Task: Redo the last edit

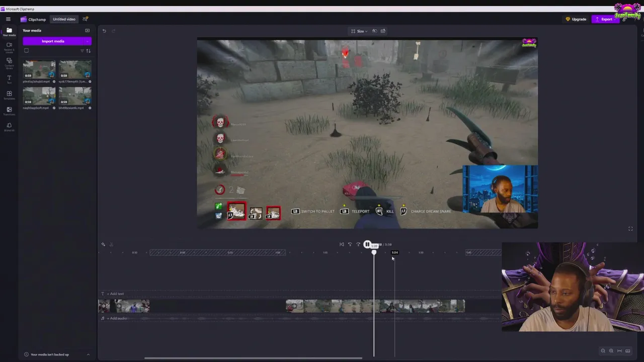Action: coord(113,31)
